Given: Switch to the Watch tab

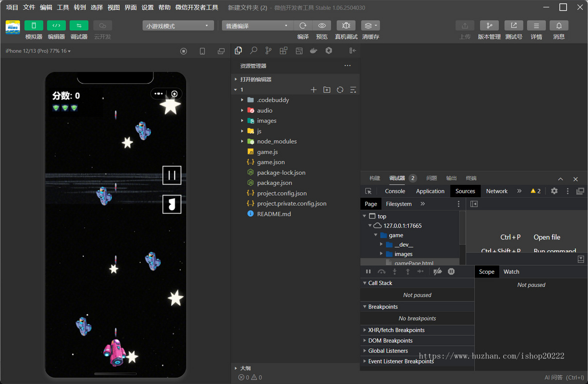Looking at the screenshot, I should click(512, 272).
